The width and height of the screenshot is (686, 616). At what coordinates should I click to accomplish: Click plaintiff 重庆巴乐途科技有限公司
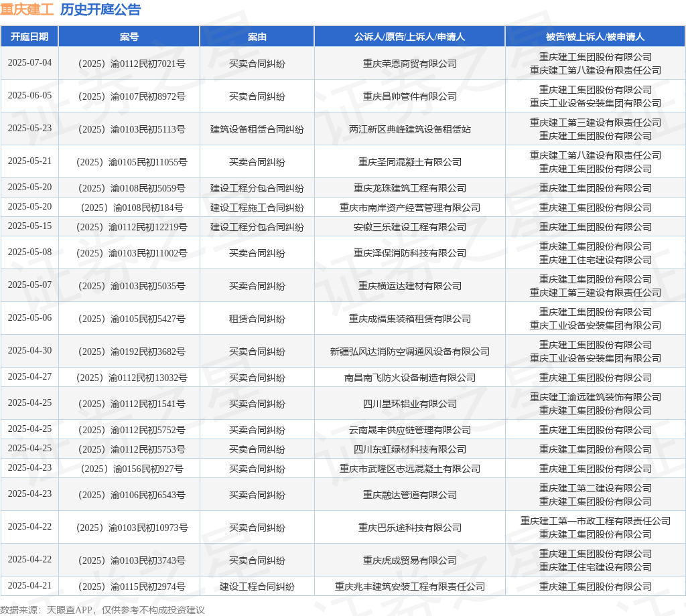[x=409, y=528]
